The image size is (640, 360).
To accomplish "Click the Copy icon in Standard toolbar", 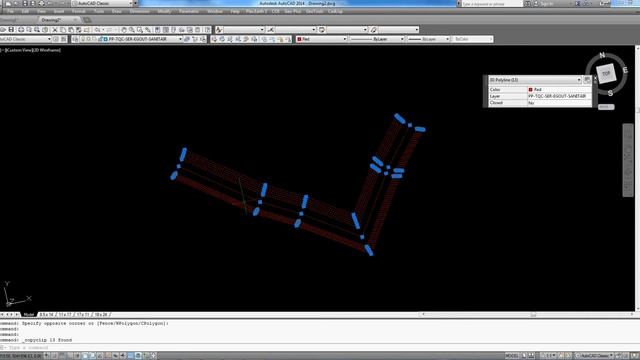I will click(x=62, y=30).
